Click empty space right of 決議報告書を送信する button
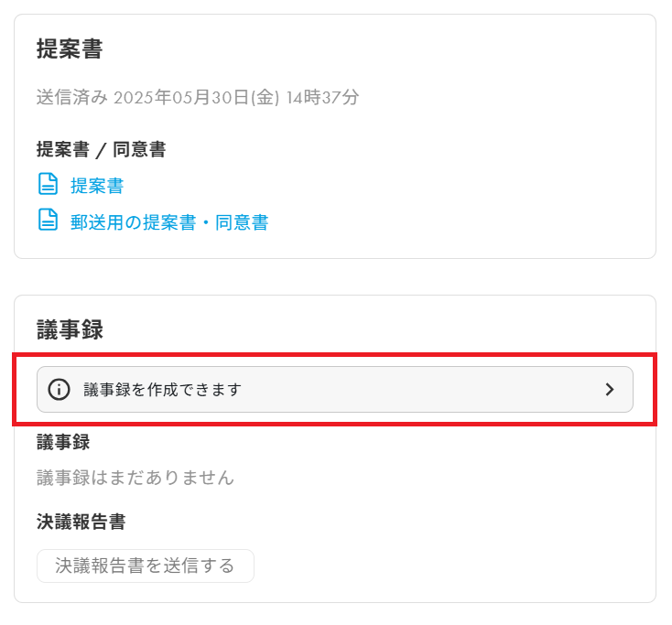Screen dimensions: 672x625 [439, 566]
